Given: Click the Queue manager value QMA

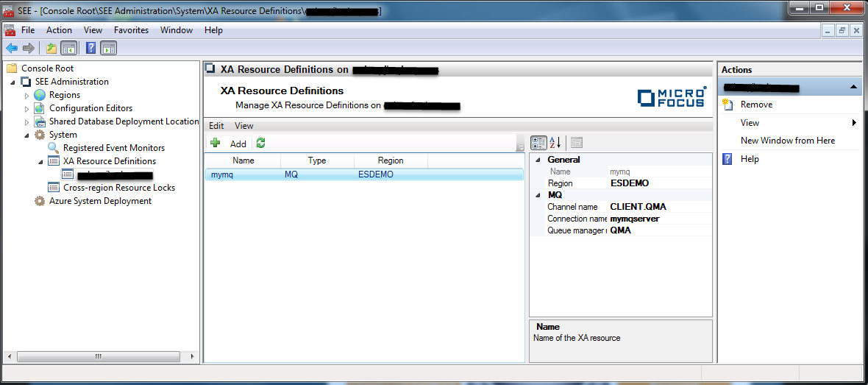Looking at the screenshot, I should (621, 230).
